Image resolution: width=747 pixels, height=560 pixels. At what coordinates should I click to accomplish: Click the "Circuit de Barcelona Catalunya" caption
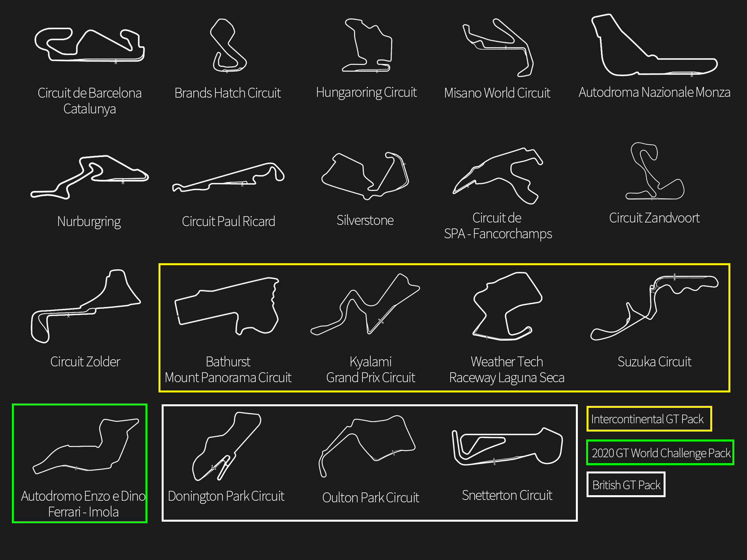coord(90,101)
